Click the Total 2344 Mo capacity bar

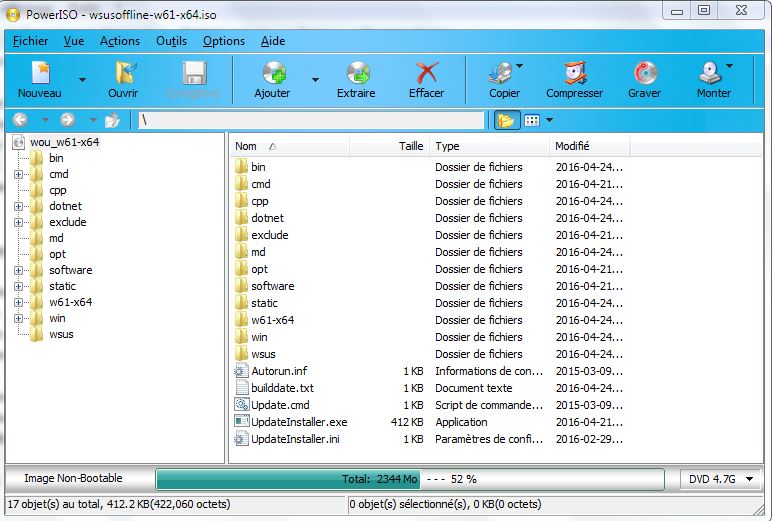(410, 479)
